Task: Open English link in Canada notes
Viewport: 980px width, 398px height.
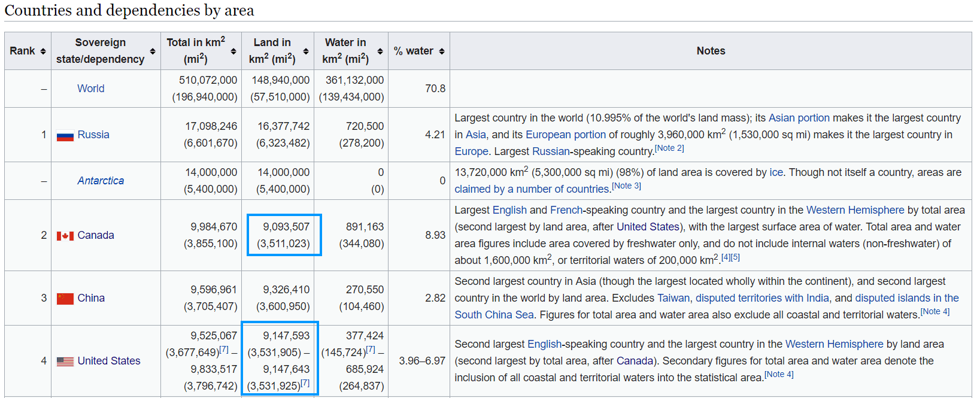Action: coord(509,210)
